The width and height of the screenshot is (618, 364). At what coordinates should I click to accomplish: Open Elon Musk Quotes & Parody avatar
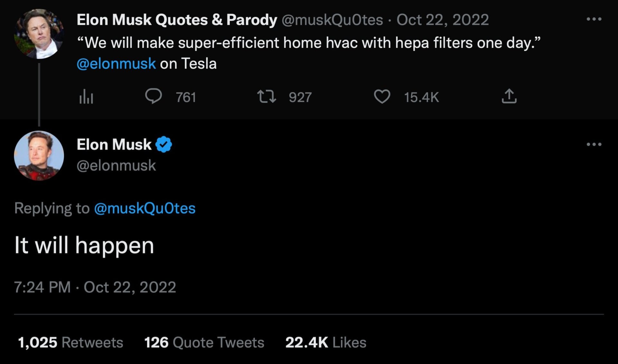(39, 34)
